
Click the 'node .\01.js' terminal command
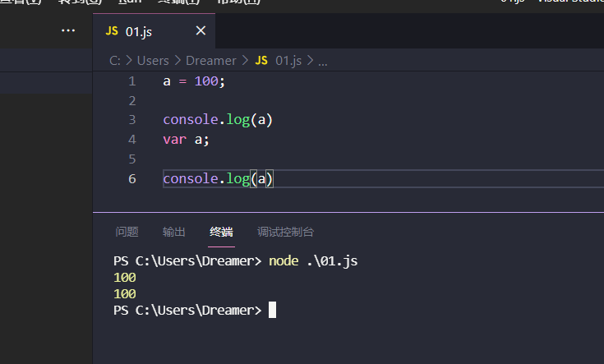pyautogui.click(x=313, y=260)
